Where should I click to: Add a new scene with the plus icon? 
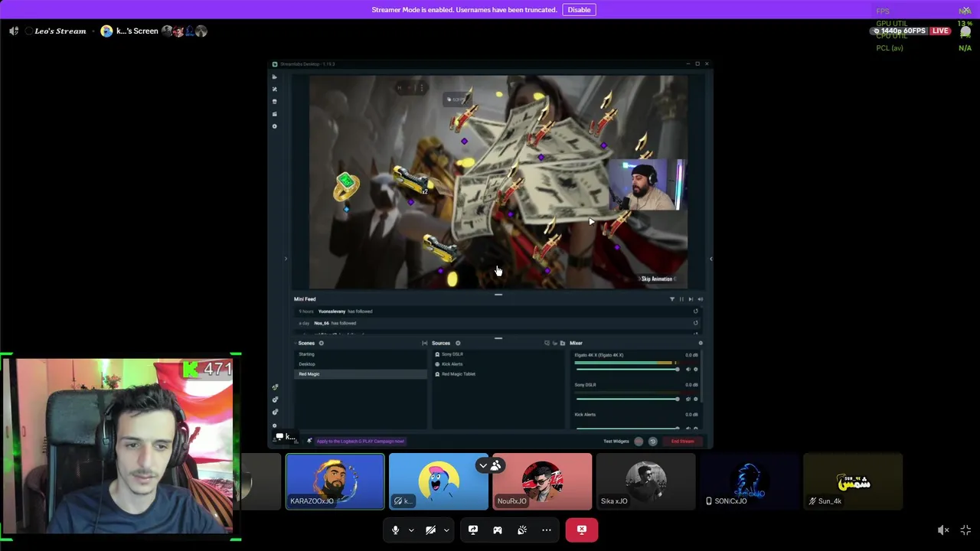[322, 344]
